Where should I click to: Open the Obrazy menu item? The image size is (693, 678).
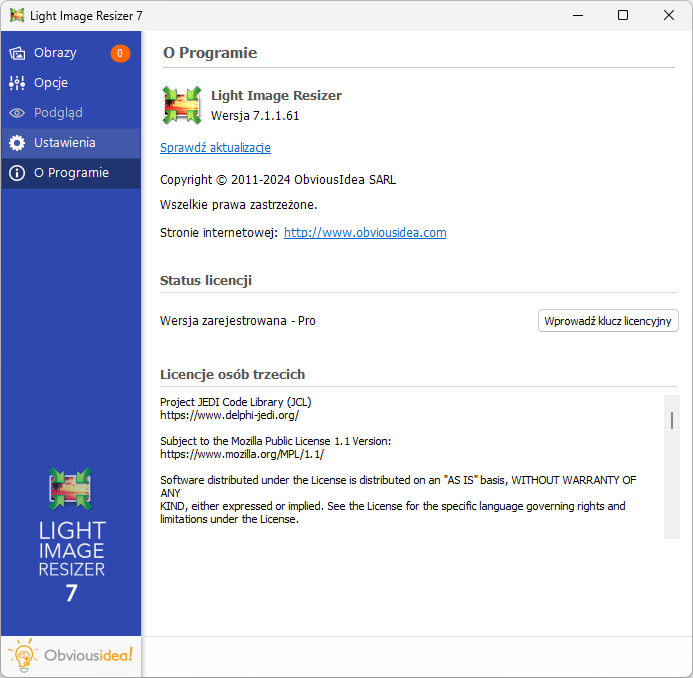[71, 53]
